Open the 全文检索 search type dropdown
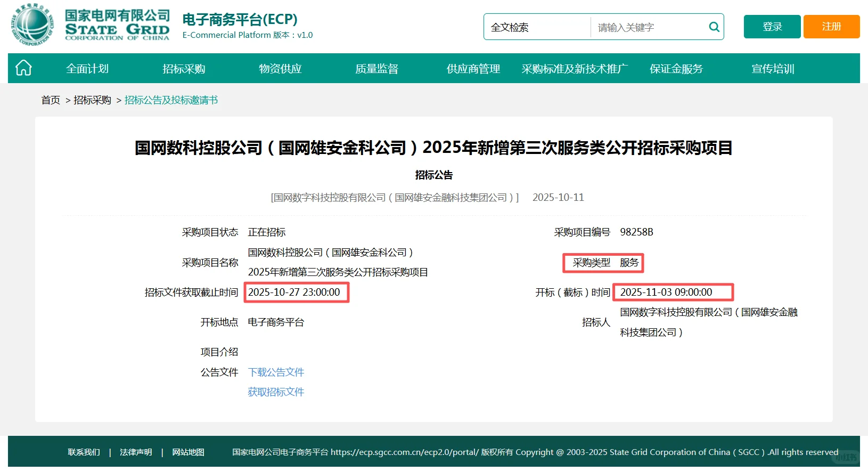The image size is (868, 471). [537, 27]
